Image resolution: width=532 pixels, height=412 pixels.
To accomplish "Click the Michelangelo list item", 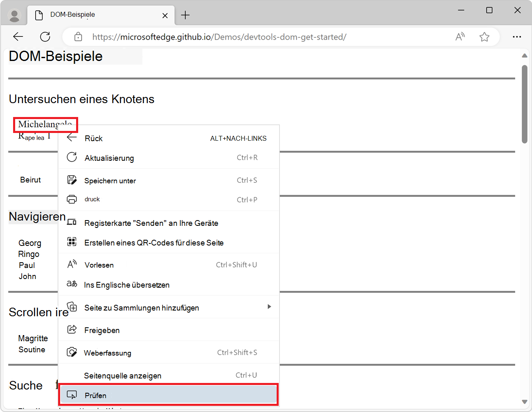I will pos(45,124).
